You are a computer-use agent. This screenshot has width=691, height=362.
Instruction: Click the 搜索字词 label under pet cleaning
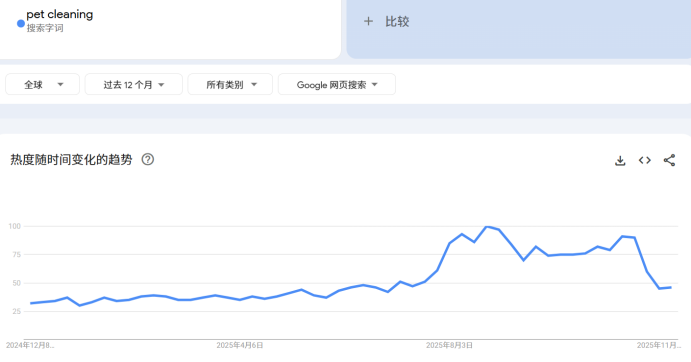45,28
